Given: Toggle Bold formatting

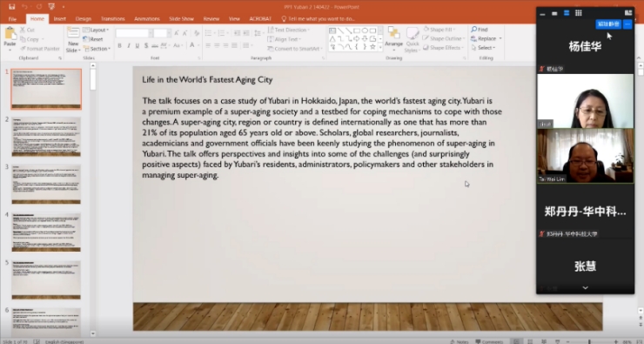Looking at the screenshot, I should (119, 45).
